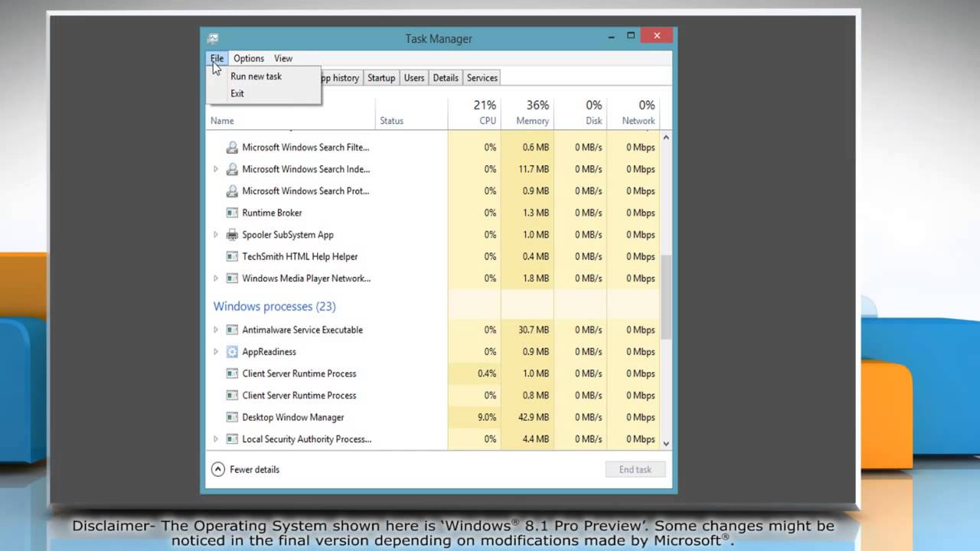This screenshot has height=551, width=980.
Task: Click the icon of the 0.8 MB Client Server Runtime Process
Action: tap(232, 396)
